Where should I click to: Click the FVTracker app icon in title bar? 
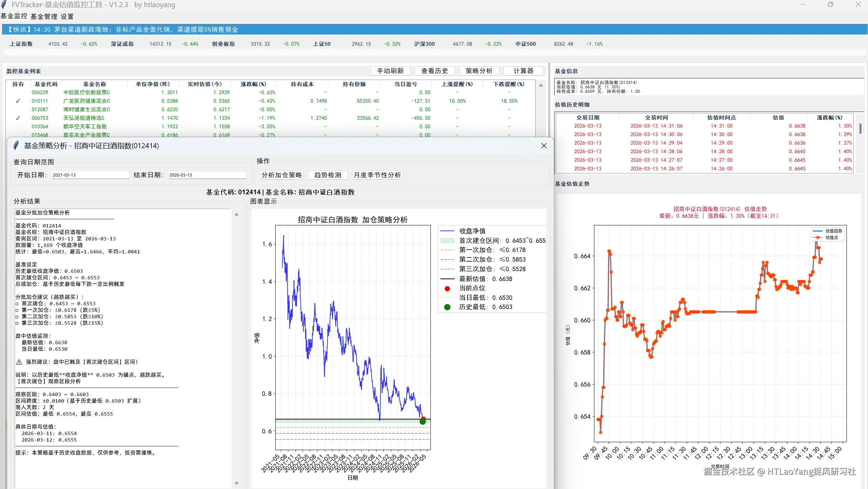pos(4,4)
